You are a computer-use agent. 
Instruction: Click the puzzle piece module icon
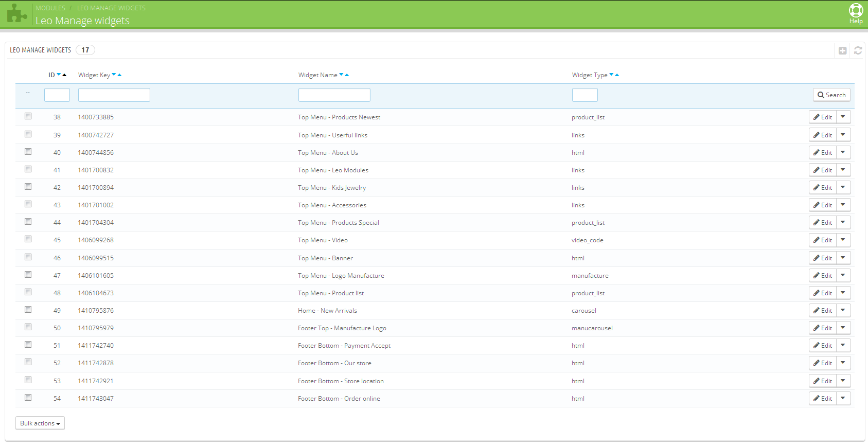click(16, 13)
